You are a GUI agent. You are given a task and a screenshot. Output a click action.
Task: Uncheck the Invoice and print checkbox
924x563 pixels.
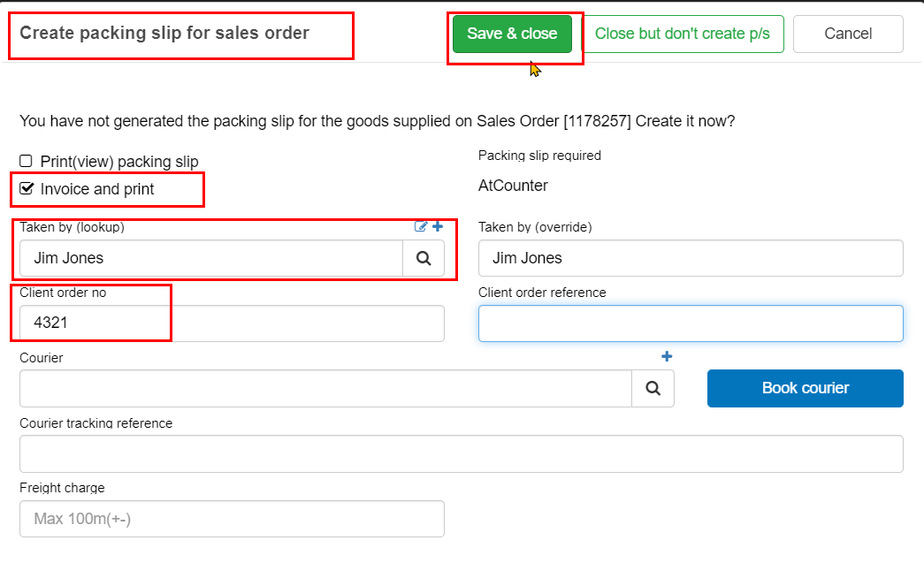click(x=27, y=188)
